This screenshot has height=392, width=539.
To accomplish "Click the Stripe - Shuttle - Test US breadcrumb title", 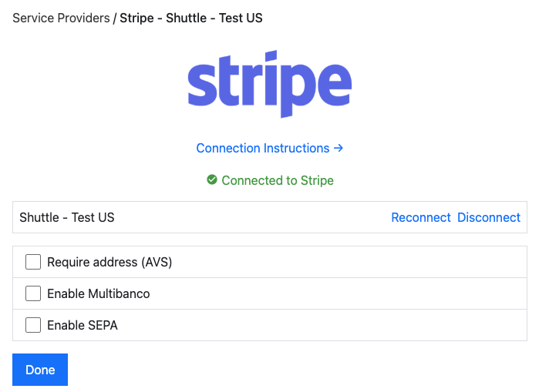I will tap(191, 17).
